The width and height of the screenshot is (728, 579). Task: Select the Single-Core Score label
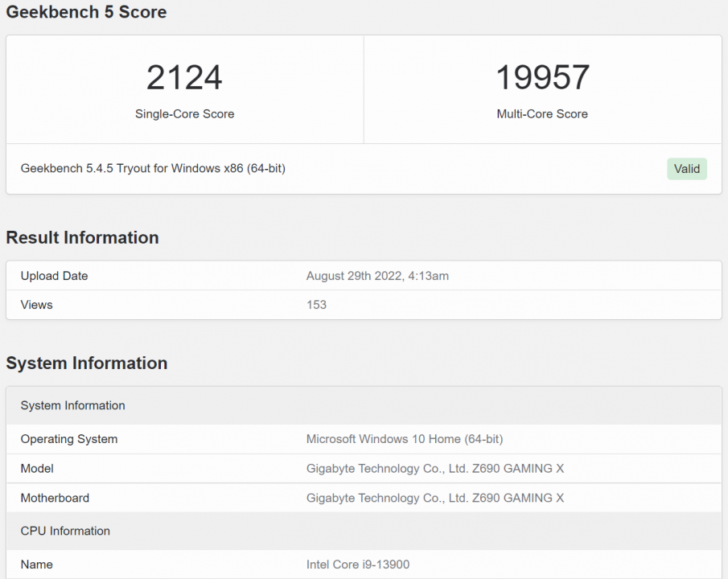(184, 114)
